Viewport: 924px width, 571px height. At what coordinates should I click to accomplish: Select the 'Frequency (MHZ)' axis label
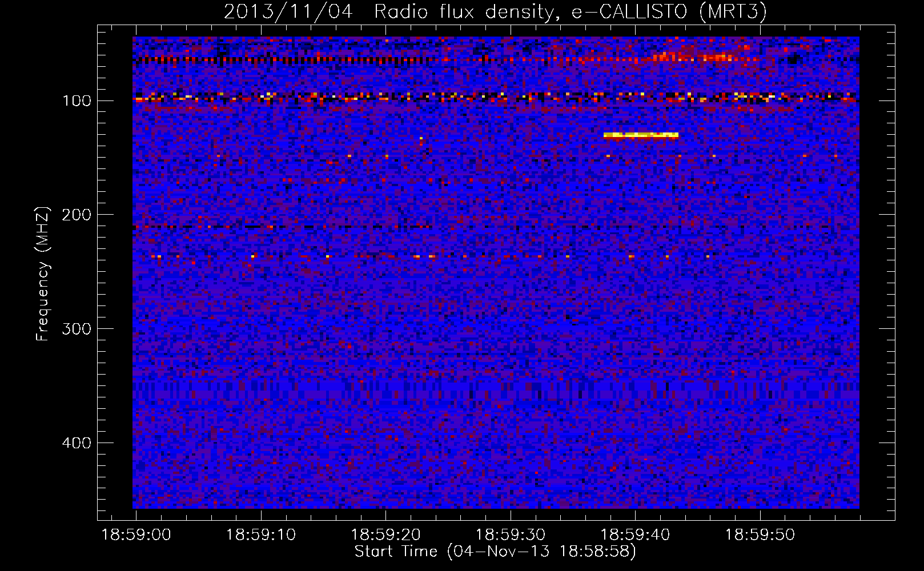(43, 274)
